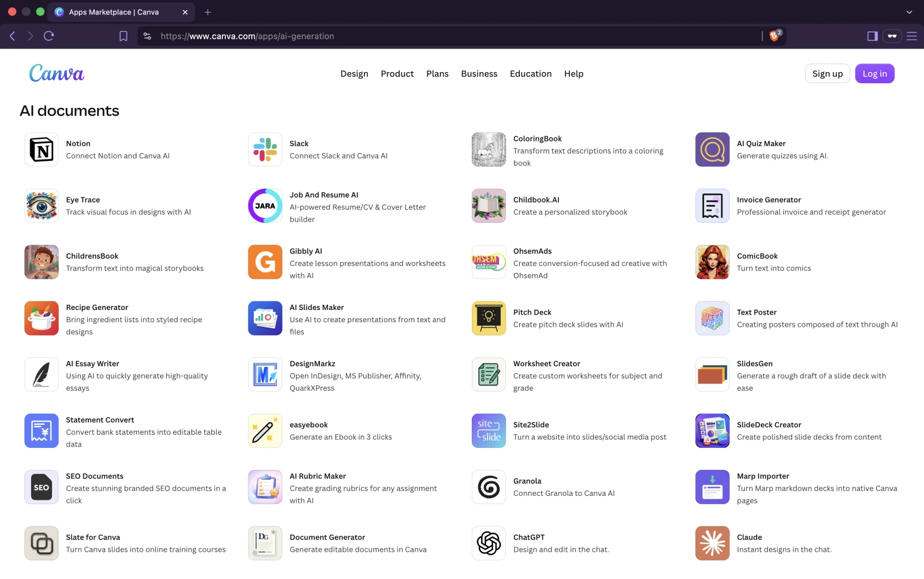
Task: Open the Marp Importer icon
Action: [713, 487]
